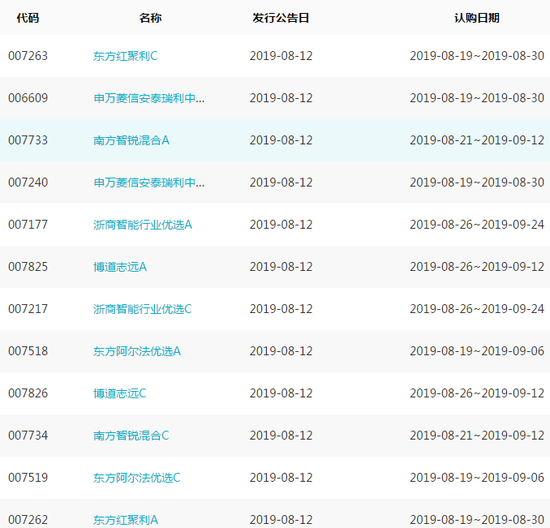Image resolution: width=550 pixels, height=528 pixels.
Task: Open the 博道志远A fund link
Action: 120,267
